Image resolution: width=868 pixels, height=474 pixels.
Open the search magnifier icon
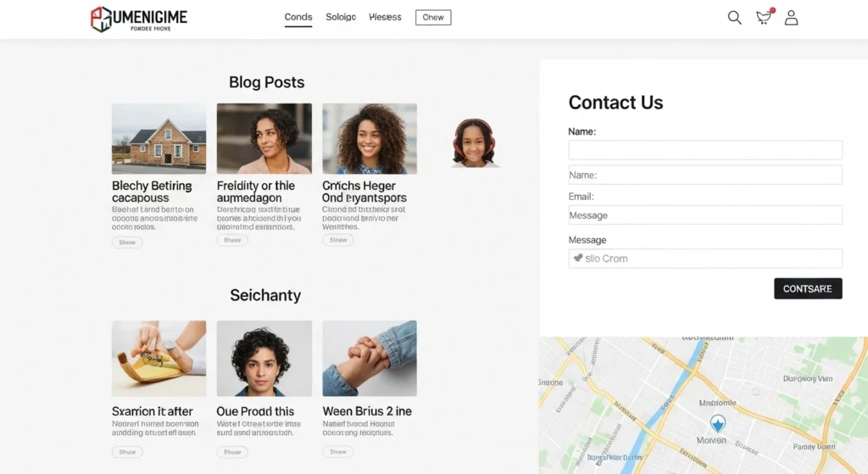pyautogui.click(x=734, y=18)
